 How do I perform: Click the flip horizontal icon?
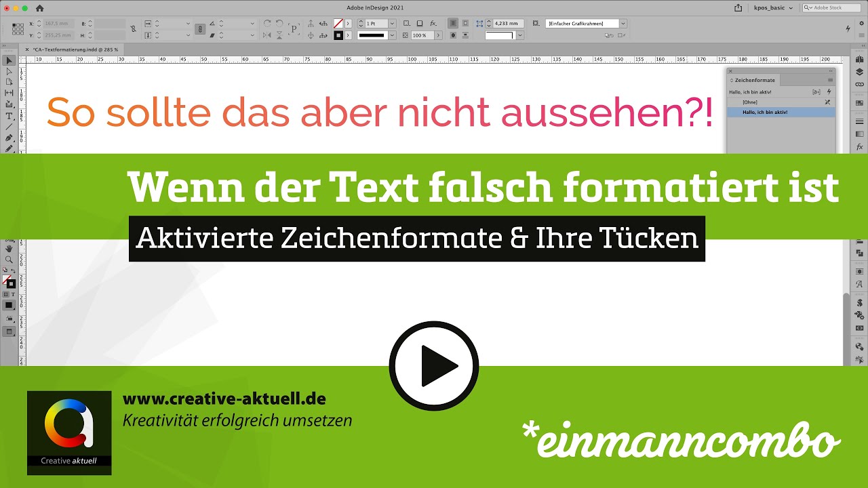tap(267, 35)
